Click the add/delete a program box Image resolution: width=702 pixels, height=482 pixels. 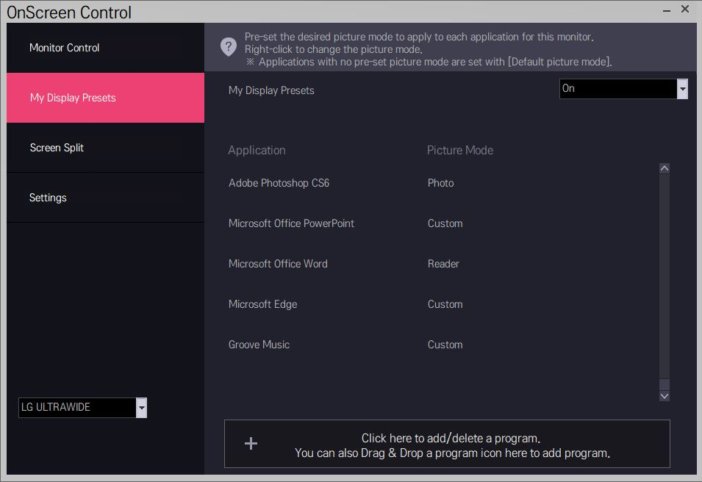tap(447, 444)
